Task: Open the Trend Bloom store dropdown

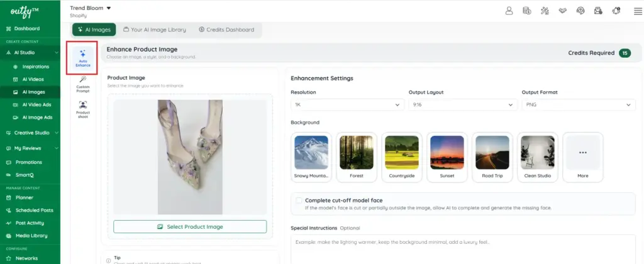Action: (91, 8)
